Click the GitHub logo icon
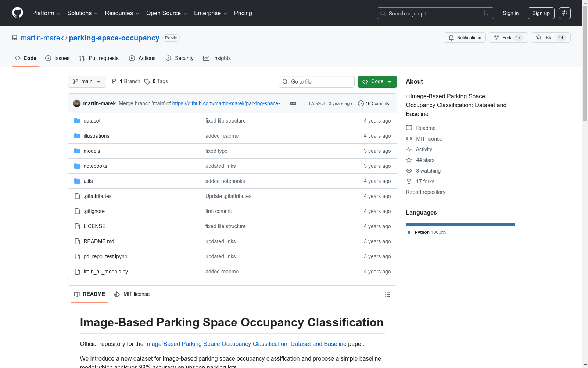 coord(18,13)
